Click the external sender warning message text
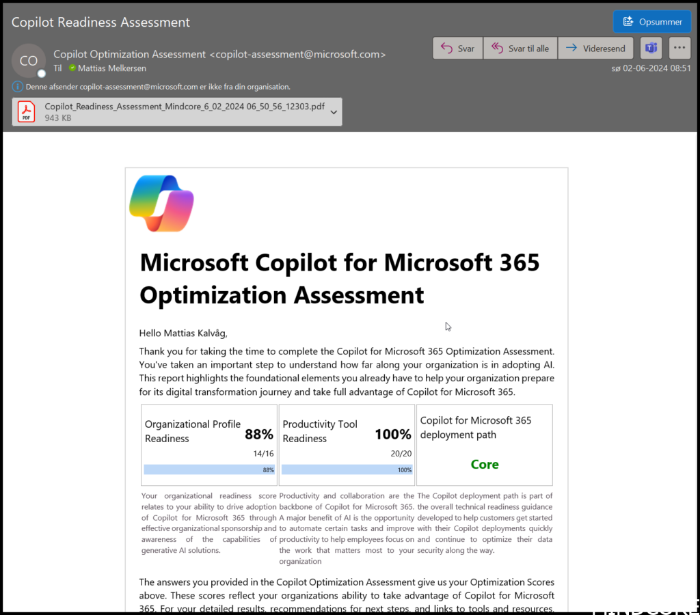Screen dimensions: 700x615 pyautogui.click(x=158, y=87)
